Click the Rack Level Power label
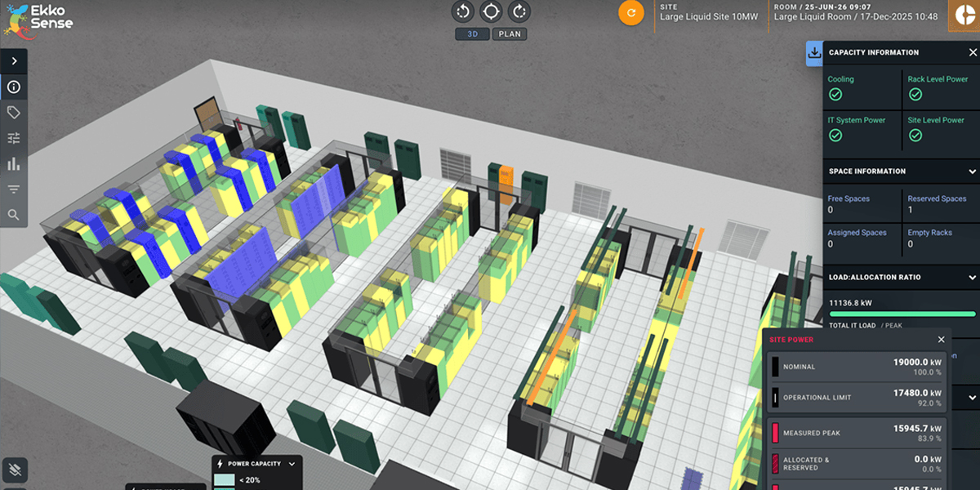The width and height of the screenshot is (980, 490). click(x=938, y=79)
